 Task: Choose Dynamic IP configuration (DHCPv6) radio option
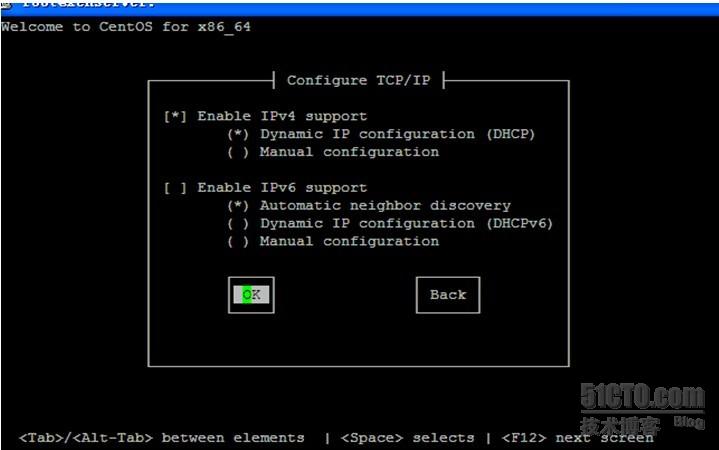coord(238,224)
